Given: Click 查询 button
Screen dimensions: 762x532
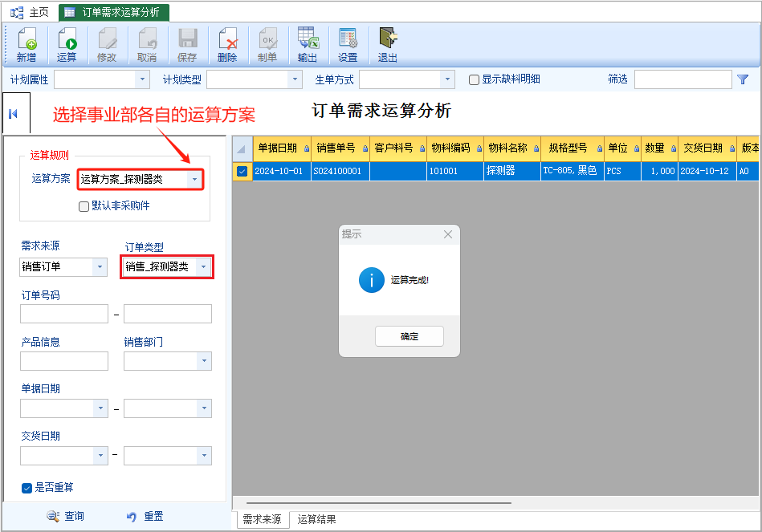Looking at the screenshot, I should coord(66,516).
